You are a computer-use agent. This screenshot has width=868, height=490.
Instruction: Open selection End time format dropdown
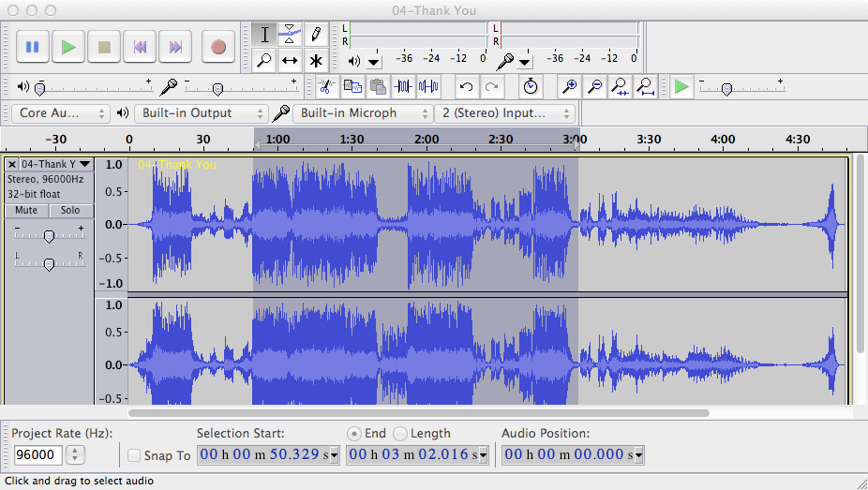[484, 455]
